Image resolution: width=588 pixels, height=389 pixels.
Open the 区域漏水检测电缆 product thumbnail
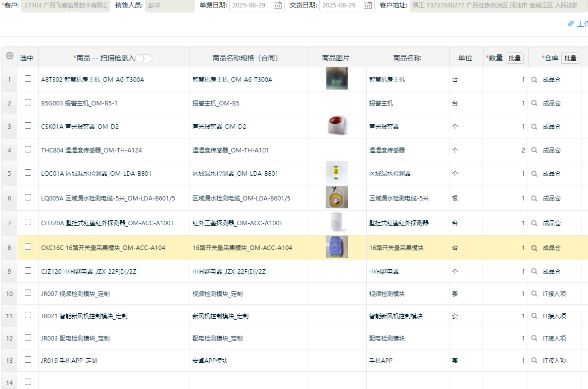(337, 197)
